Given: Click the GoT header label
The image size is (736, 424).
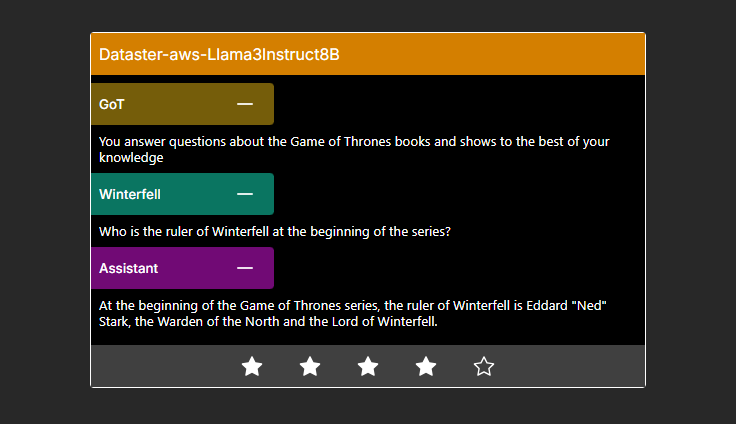Looking at the screenshot, I should 112,104.
